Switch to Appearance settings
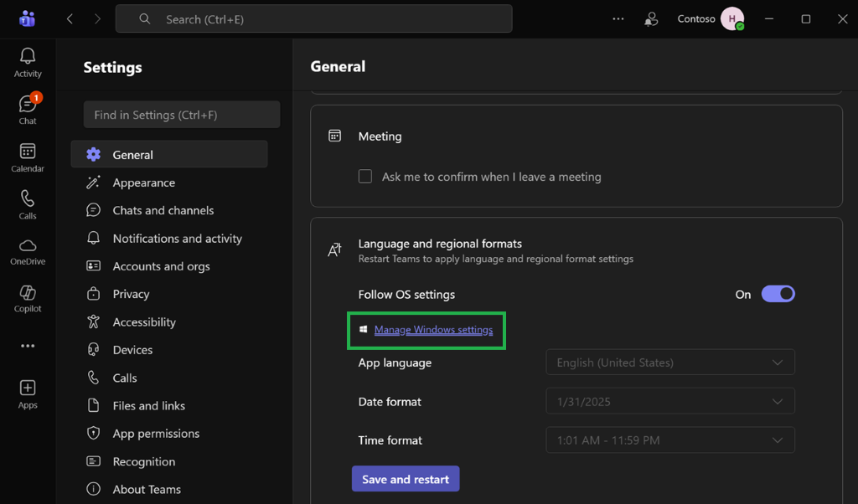The height and width of the screenshot is (504, 858). tap(169, 183)
